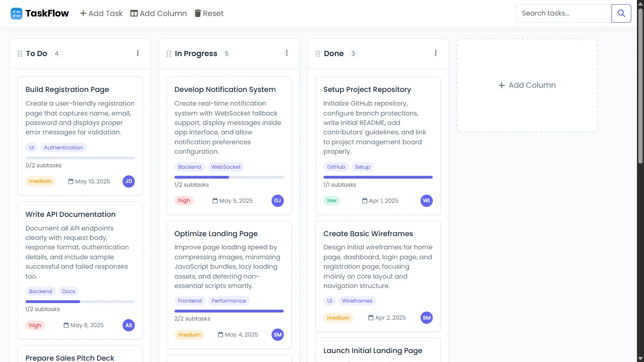Open the Optimize Landing Page task title
Image resolution: width=644 pixels, height=362 pixels.
[x=216, y=234]
